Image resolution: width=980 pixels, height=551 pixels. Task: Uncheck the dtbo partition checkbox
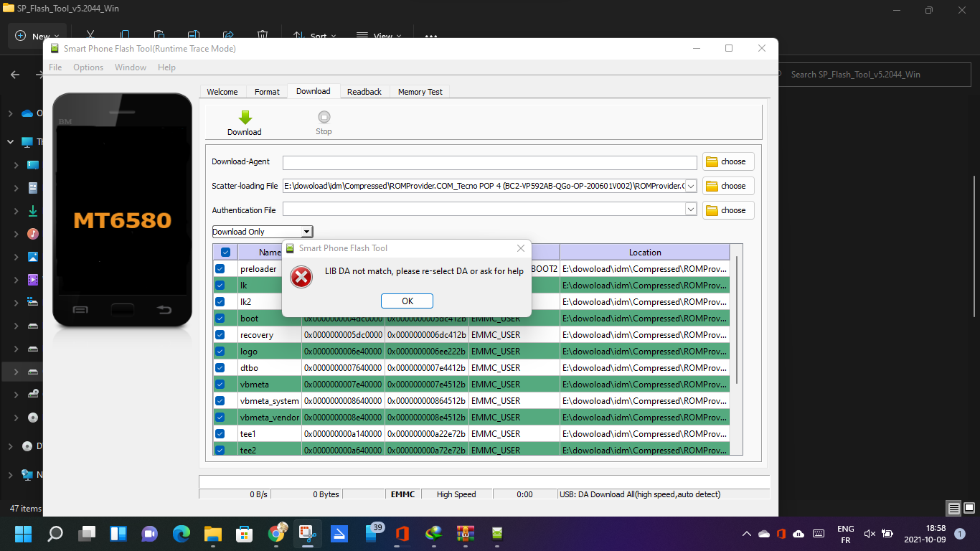tap(220, 368)
